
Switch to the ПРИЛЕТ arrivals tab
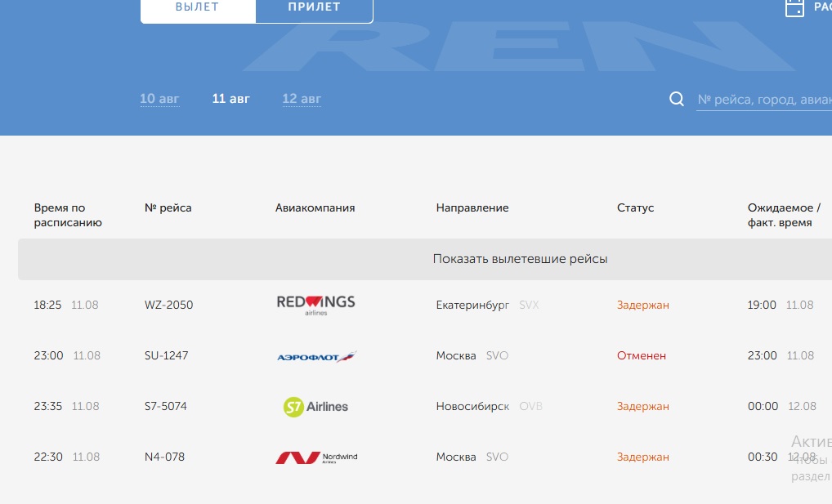314,7
